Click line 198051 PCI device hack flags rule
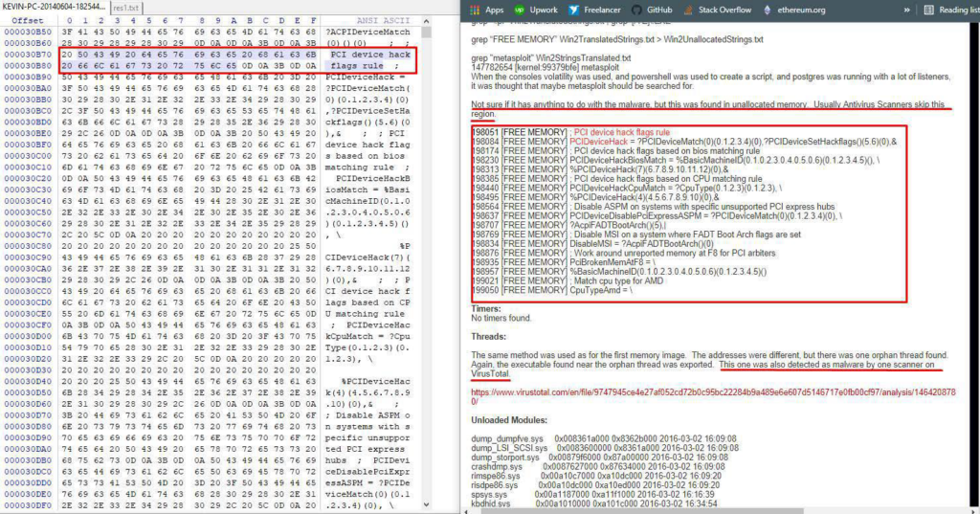The height and width of the screenshot is (514, 980). tap(570, 132)
